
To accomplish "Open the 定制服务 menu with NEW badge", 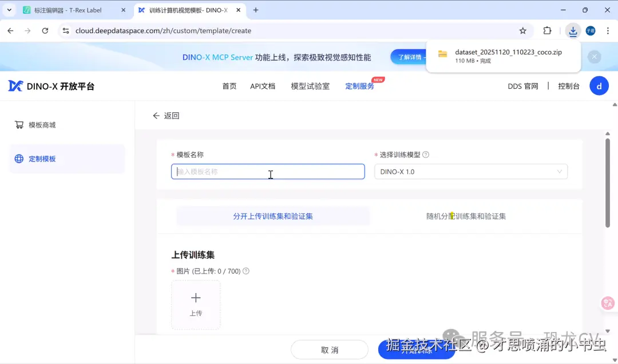I will tap(359, 86).
